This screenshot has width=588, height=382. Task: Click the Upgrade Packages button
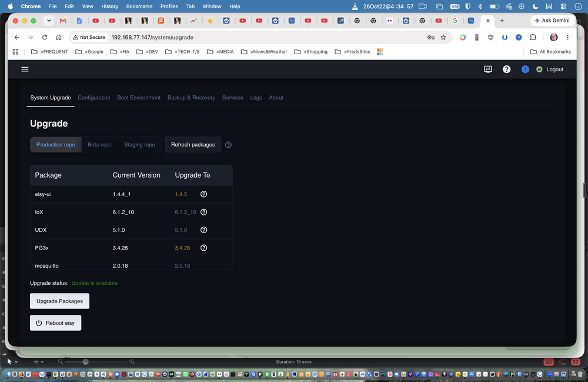pos(59,301)
